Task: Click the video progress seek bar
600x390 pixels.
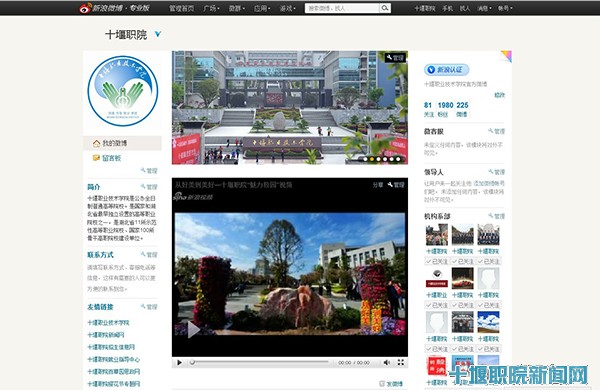Action: (x=260, y=362)
